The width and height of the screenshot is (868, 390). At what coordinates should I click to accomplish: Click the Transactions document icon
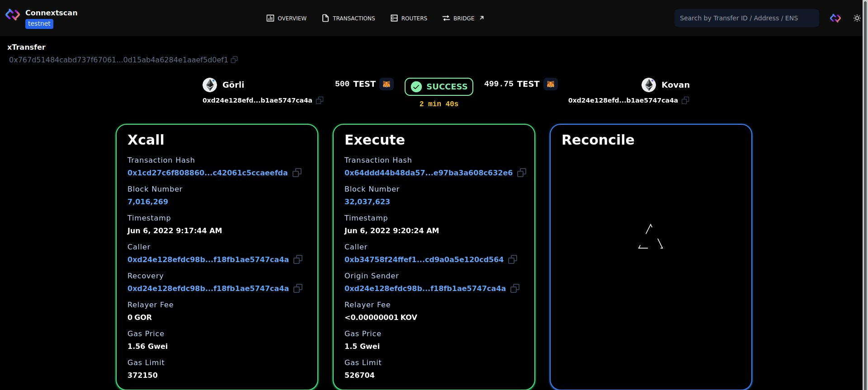point(325,18)
